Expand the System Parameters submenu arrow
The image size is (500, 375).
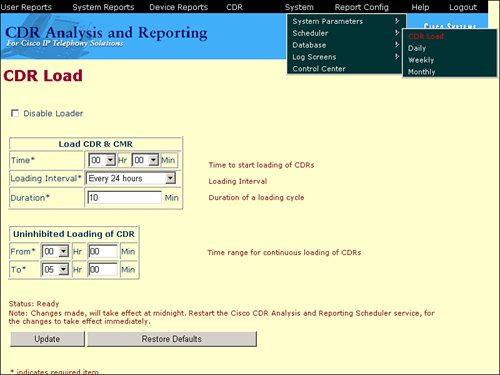[x=397, y=21]
